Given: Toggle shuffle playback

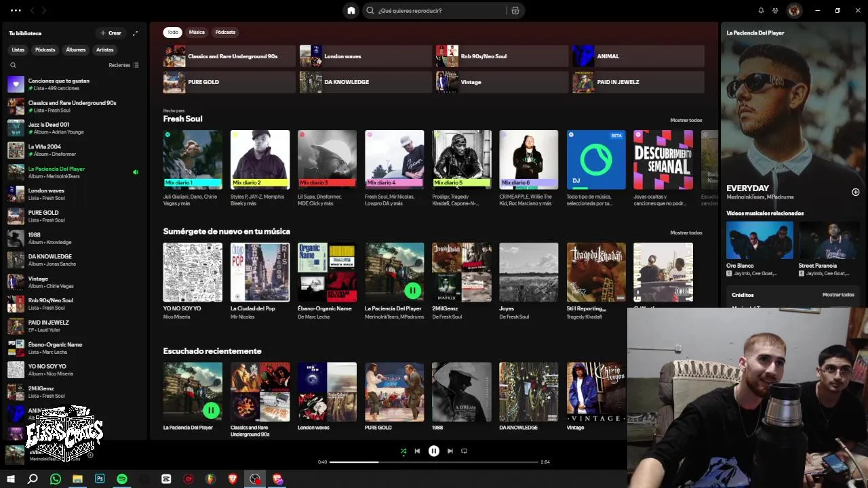Looking at the screenshot, I should (403, 451).
